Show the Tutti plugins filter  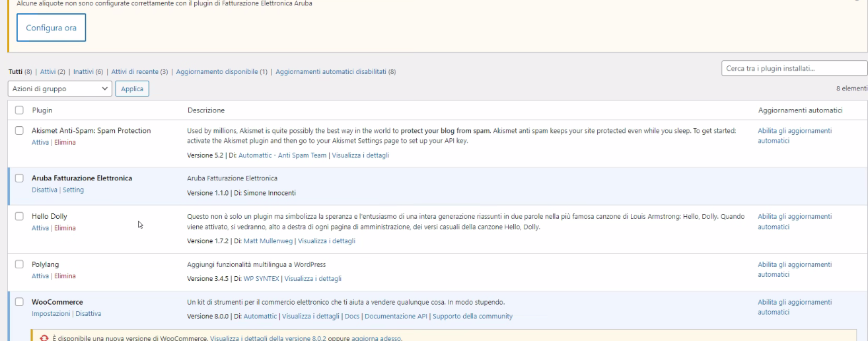tap(15, 71)
